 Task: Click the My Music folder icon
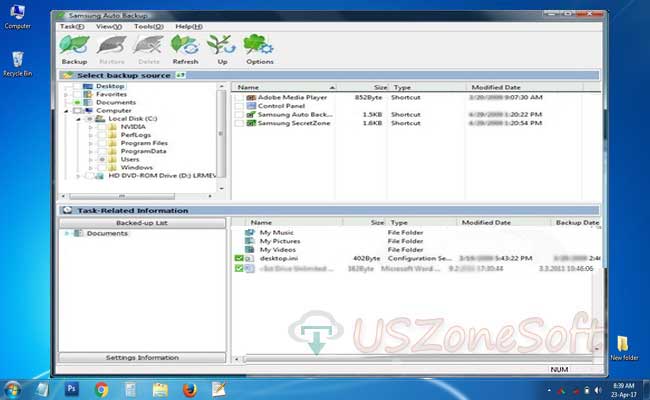(250, 233)
